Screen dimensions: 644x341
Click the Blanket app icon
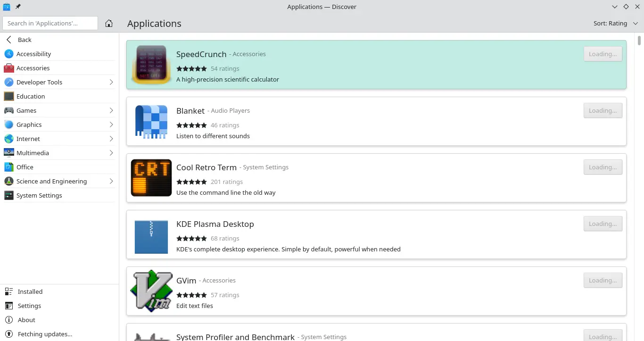pyautogui.click(x=151, y=121)
